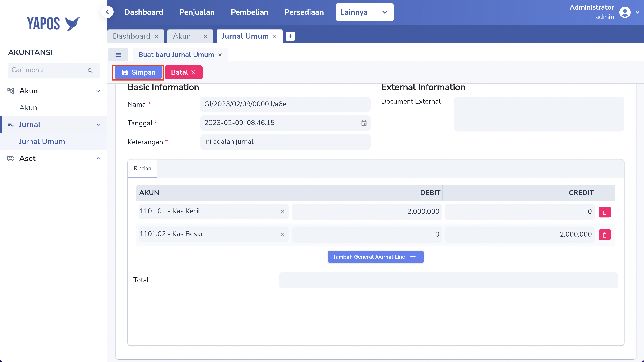This screenshot has height=362, width=644.
Task: Open the Kas Besar account combo box
Action: point(213,234)
